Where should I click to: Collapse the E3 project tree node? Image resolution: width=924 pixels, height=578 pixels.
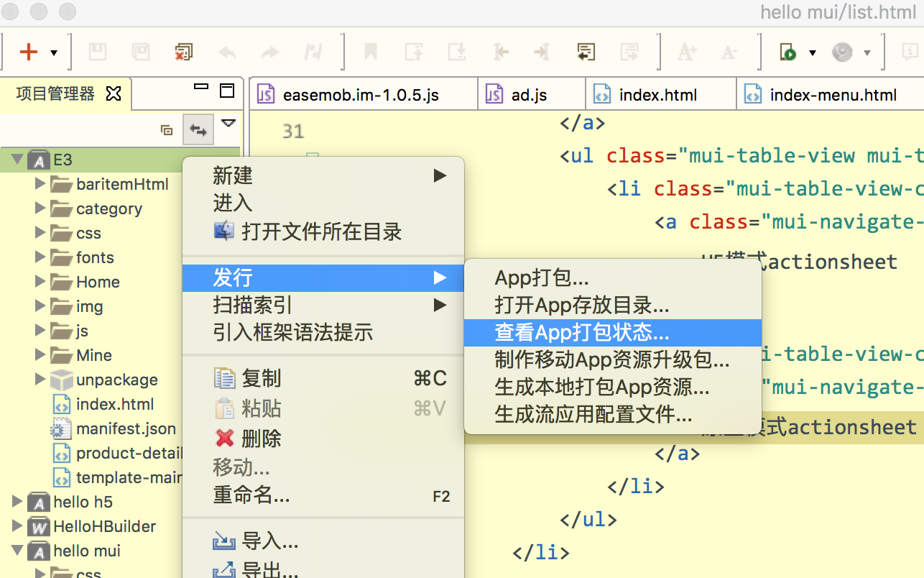pyautogui.click(x=17, y=160)
